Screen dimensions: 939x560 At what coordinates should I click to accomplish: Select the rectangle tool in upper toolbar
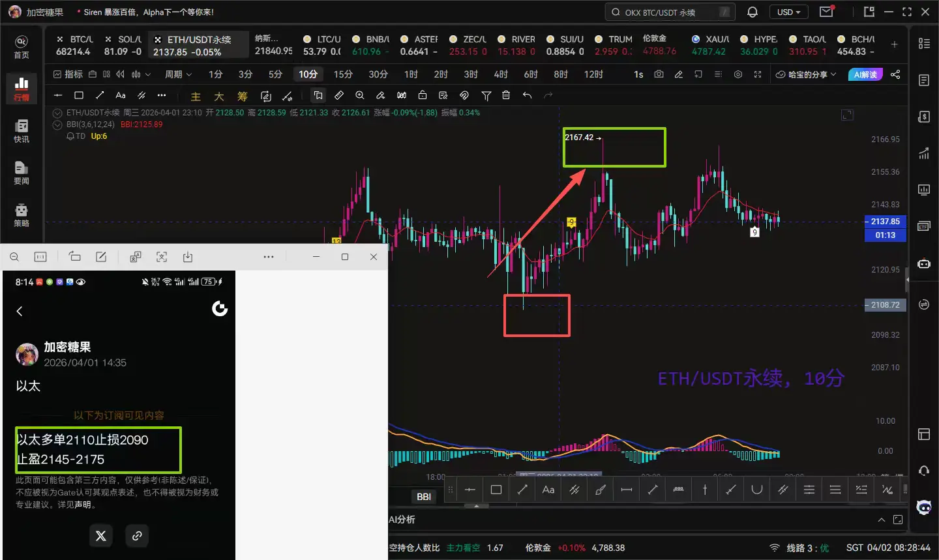coord(79,95)
